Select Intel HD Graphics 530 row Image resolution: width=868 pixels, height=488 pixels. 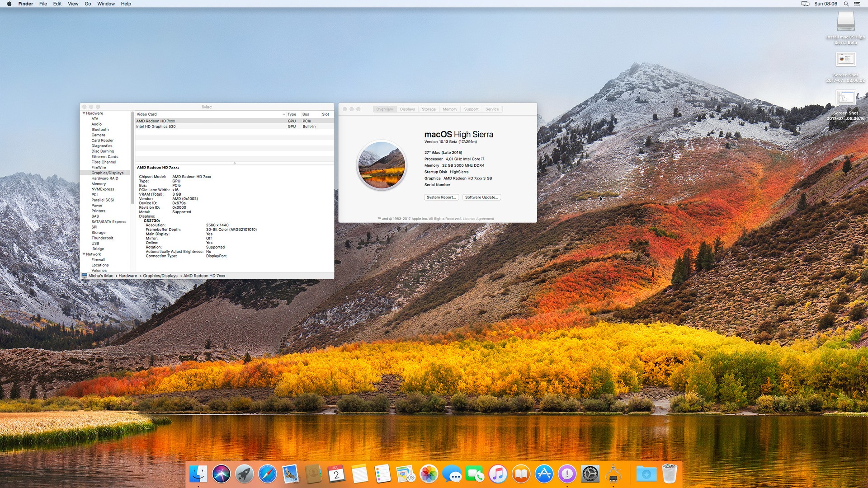156,127
